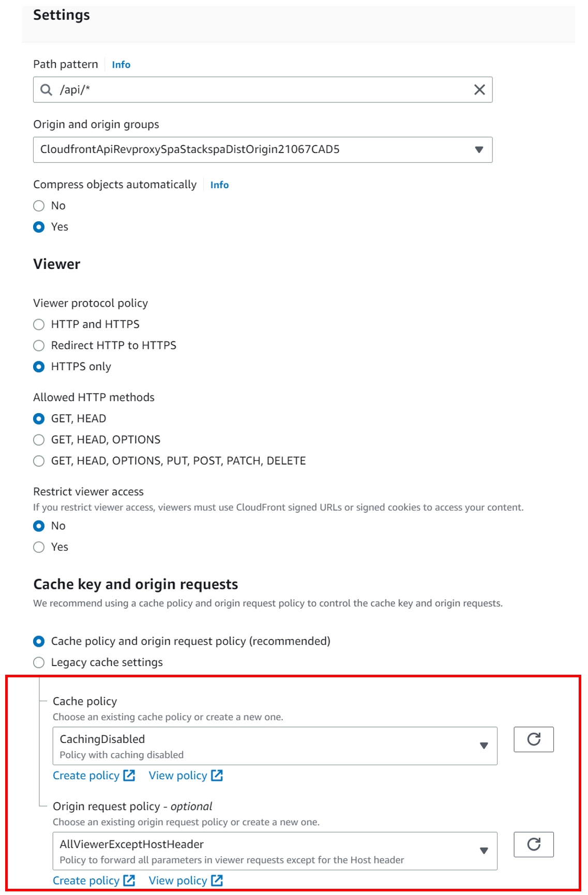Image resolution: width=588 pixels, height=895 pixels.
Task: Click the search magnifier in Path pattern field
Action: [47, 90]
